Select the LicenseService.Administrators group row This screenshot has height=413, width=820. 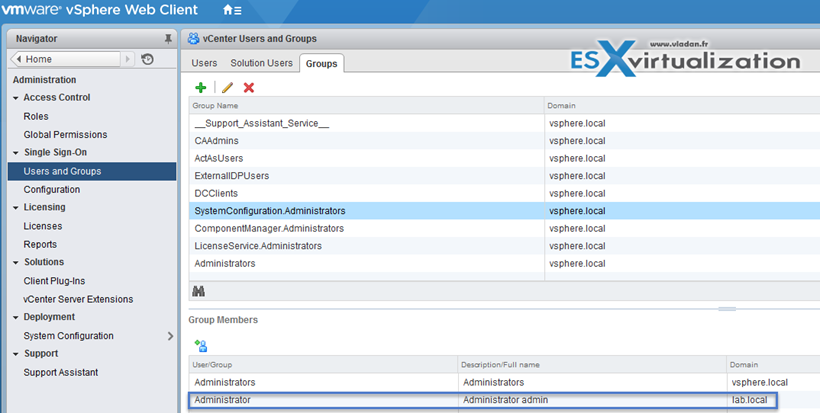(x=505, y=246)
